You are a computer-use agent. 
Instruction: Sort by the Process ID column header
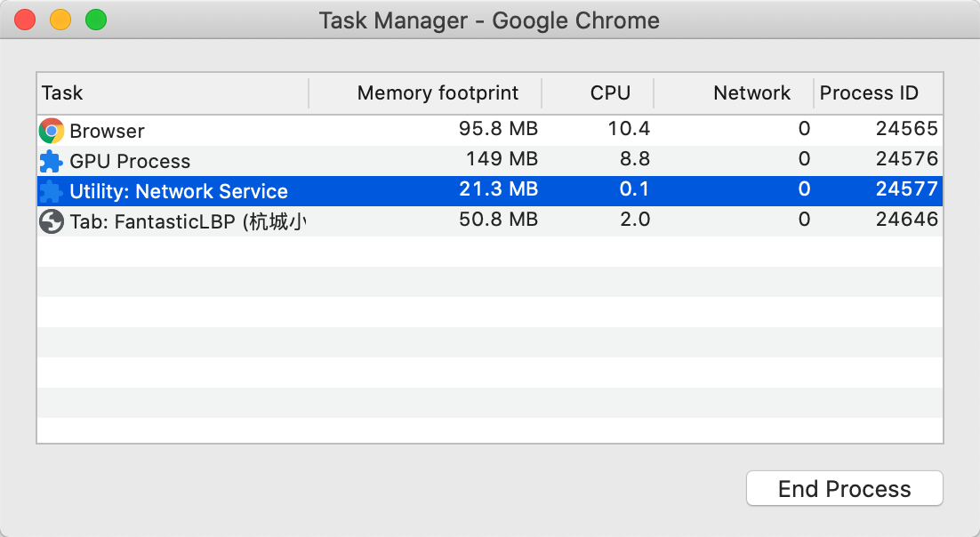(878, 93)
